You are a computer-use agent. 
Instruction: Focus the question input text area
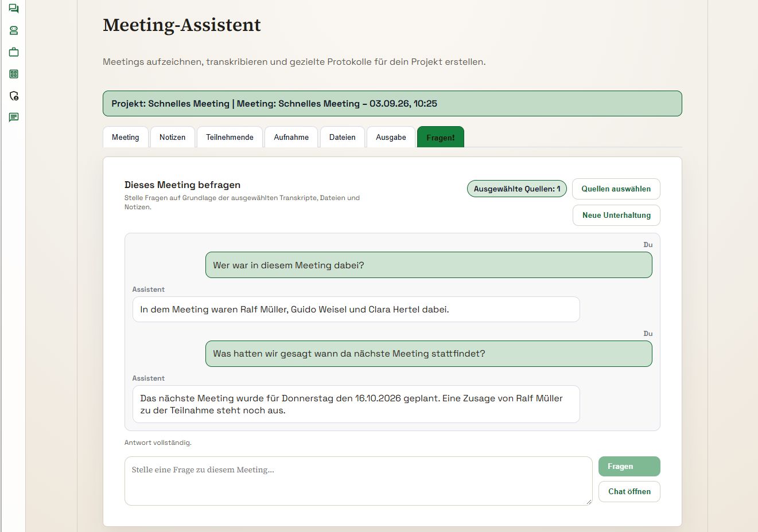[x=358, y=481]
